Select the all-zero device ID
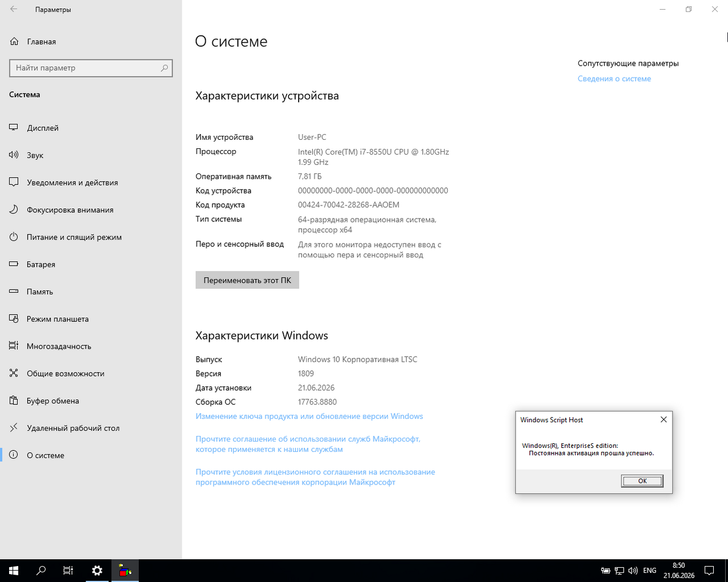The image size is (728, 582). tap(373, 191)
